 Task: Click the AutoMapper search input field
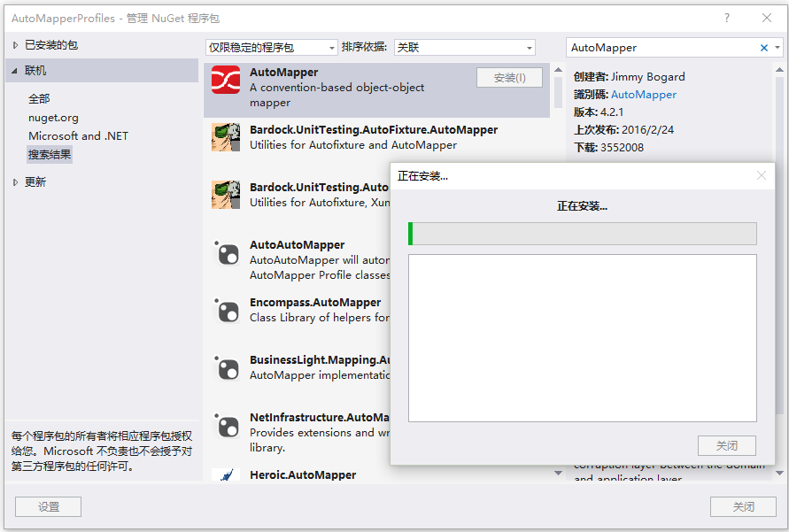661,48
